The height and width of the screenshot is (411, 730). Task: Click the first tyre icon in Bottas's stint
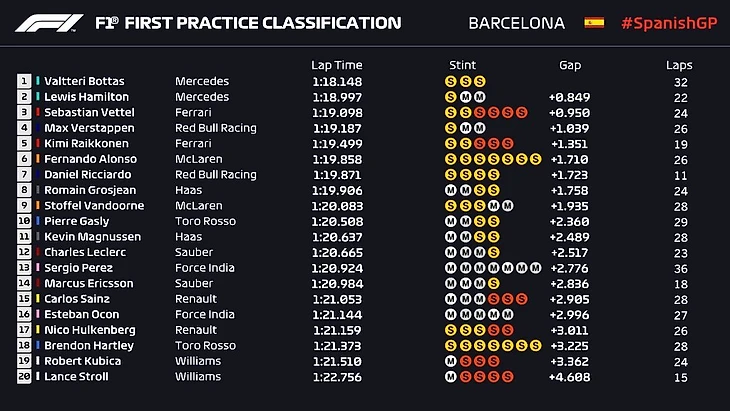(451, 81)
